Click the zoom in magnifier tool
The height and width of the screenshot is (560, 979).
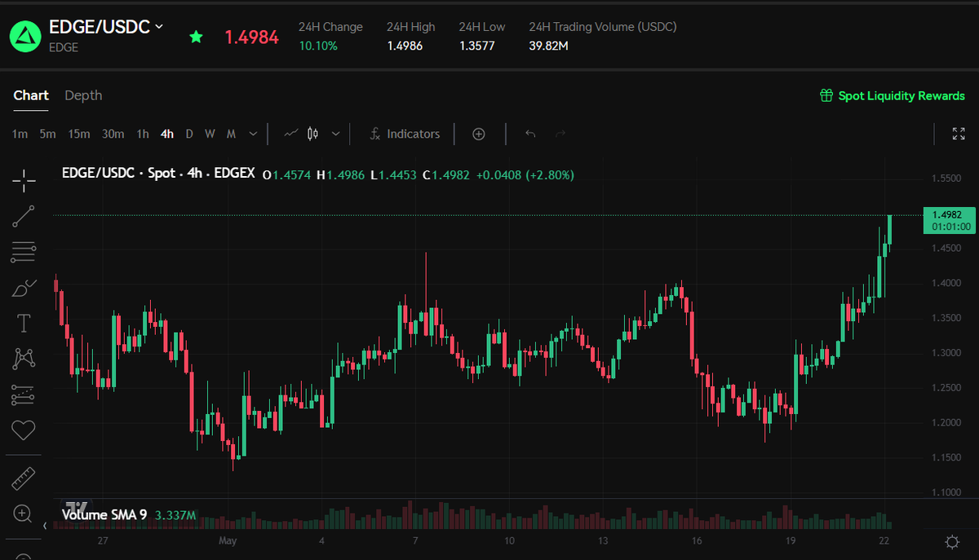[24, 514]
